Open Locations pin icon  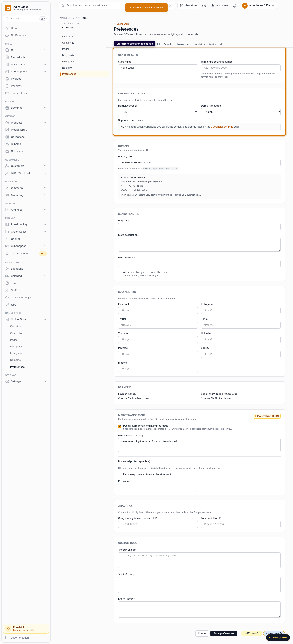[x=7, y=269]
